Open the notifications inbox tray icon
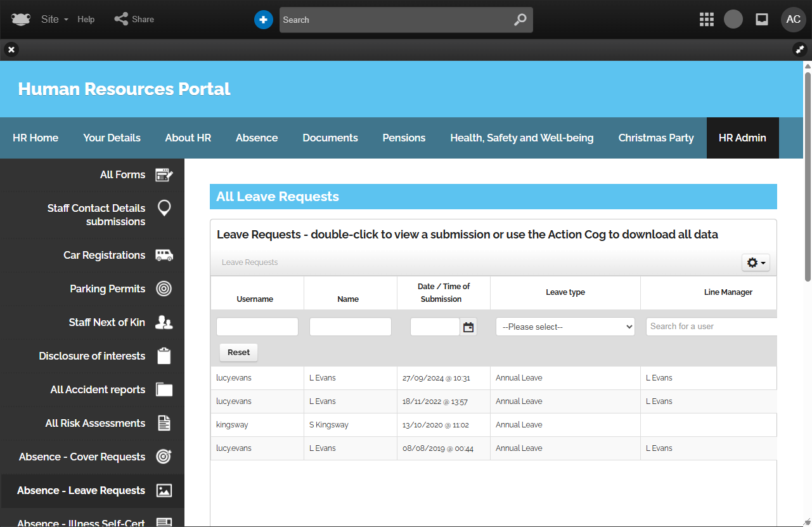The image size is (812, 527). click(x=762, y=20)
